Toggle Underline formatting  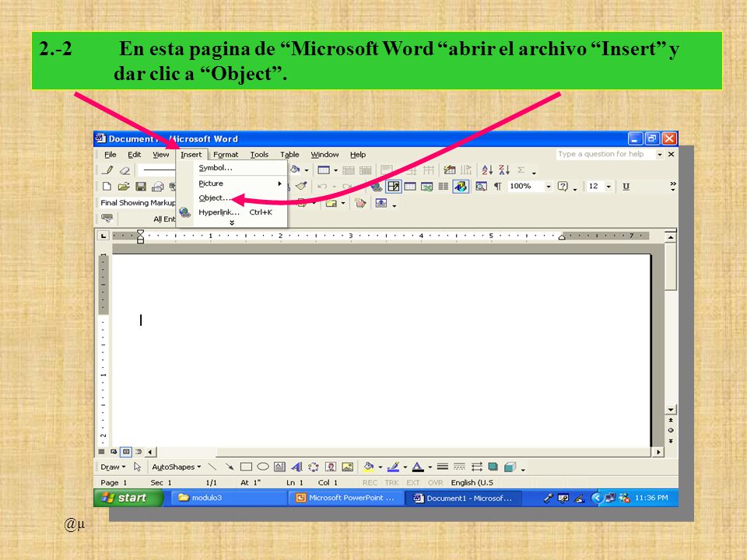(626, 186)
